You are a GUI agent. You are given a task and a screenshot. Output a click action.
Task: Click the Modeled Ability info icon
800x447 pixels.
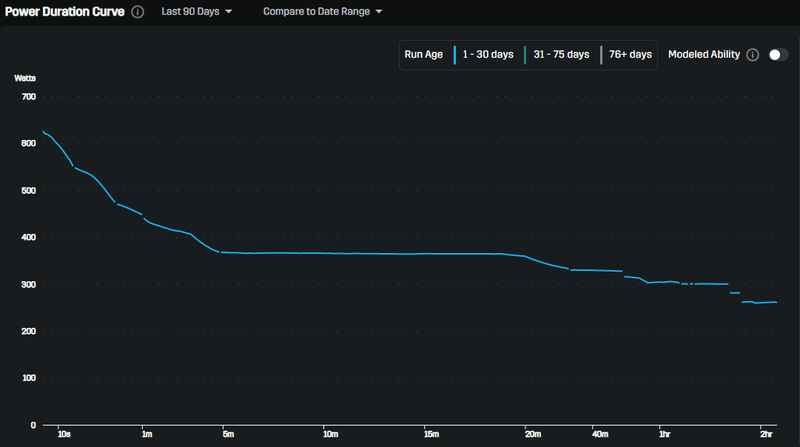753,55
